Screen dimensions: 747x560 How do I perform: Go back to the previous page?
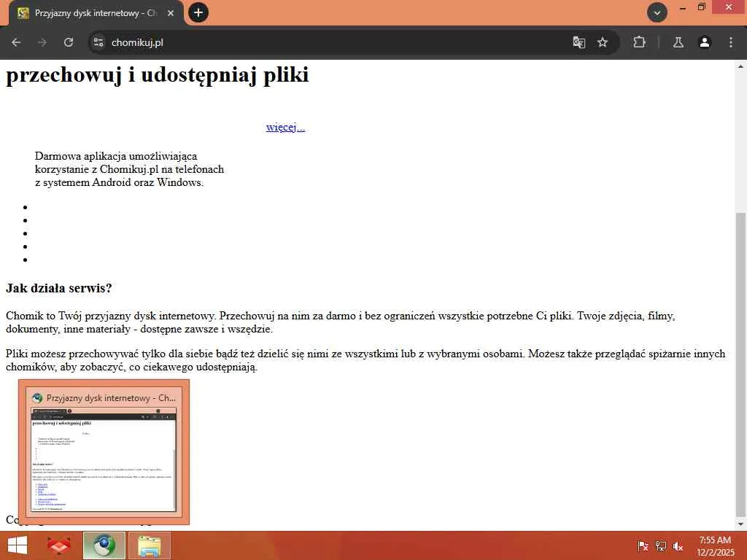coord(16,42)
